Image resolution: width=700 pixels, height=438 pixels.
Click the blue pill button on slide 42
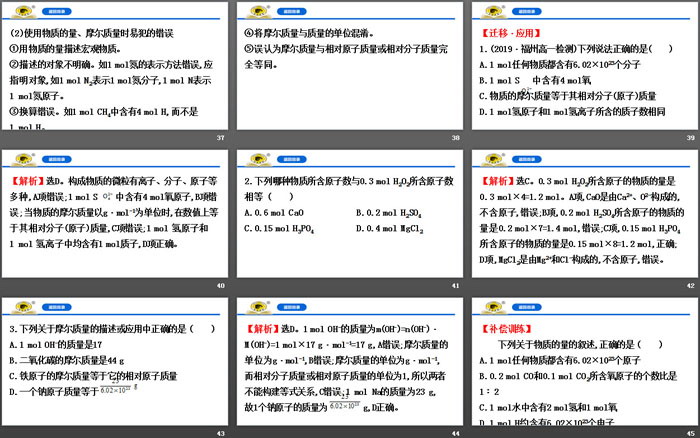527,159
